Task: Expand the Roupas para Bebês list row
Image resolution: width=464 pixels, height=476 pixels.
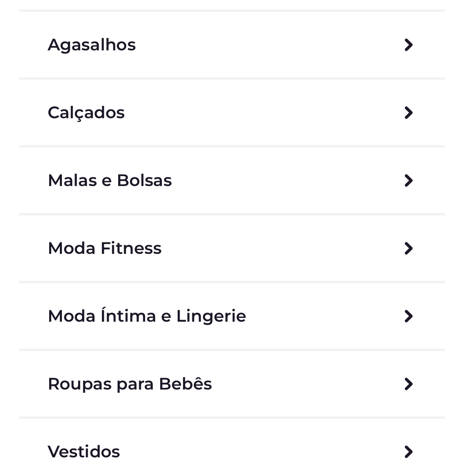Action: coord(232,384)
